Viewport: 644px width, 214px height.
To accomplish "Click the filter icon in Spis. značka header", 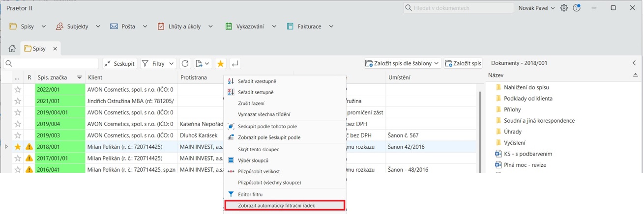I will coord(79,78).
